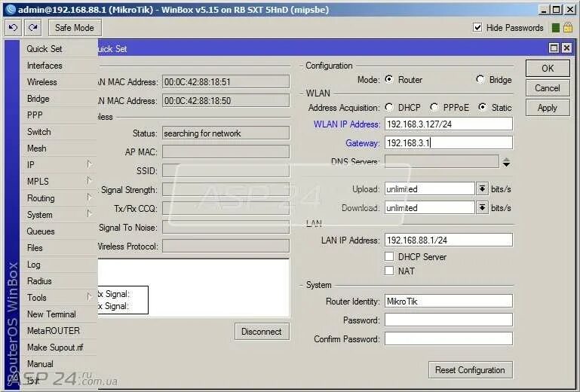
Task: Choose Static address acquisition
Action: [483, 107]
